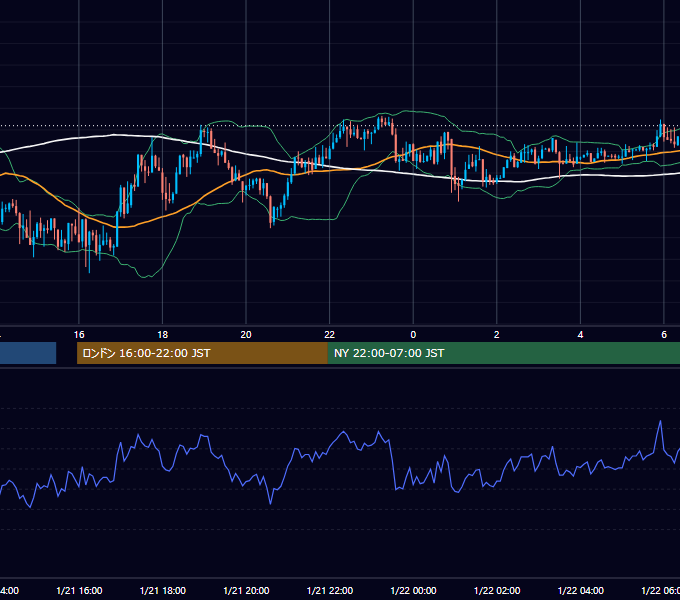The height and width of the screenshot is (600, 680).
Task: Click the London 16:00-22:00 JST session bar
Action: [202, 353]
